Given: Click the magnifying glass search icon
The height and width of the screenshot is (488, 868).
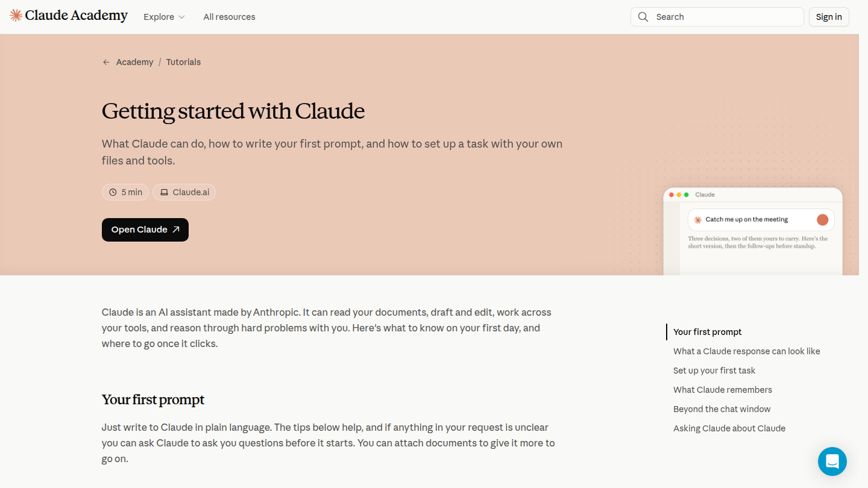Looking at the screenshot, I should click(643, 17).
